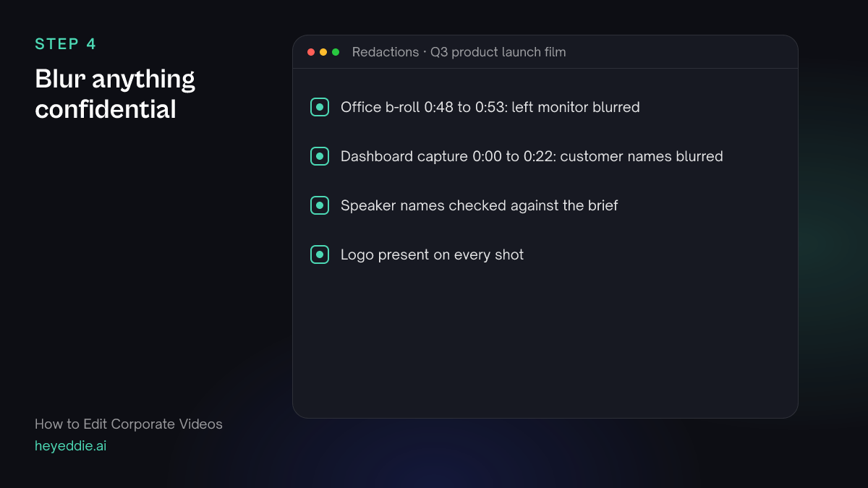
Task: Click the red close window dot
Action: [x=311, y=52]
